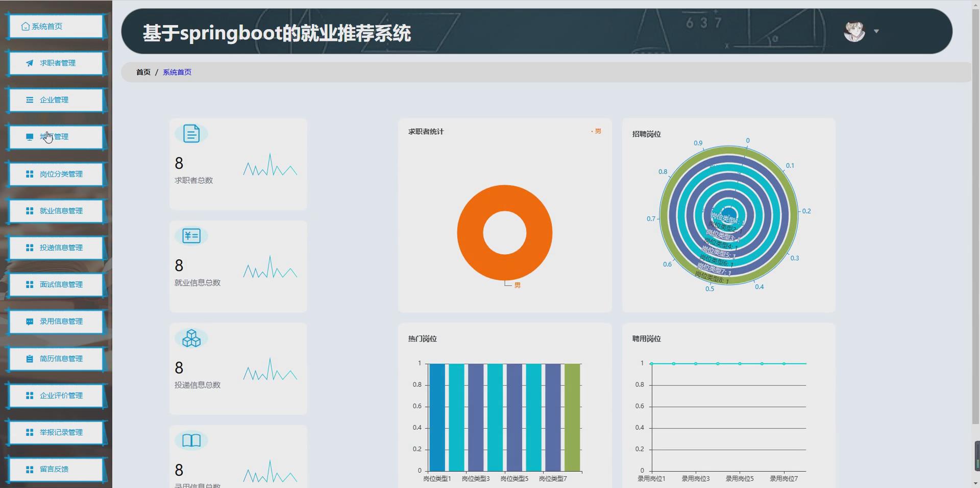Screen dimensions: 980x488
Task: Click the 基于springboot的就业推荐系统 title
Action: (x=277, y=33)
